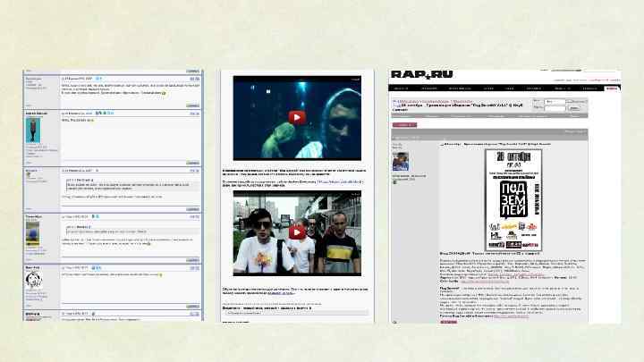Click the small pink button below the RAP.RU post

(448, 322)
